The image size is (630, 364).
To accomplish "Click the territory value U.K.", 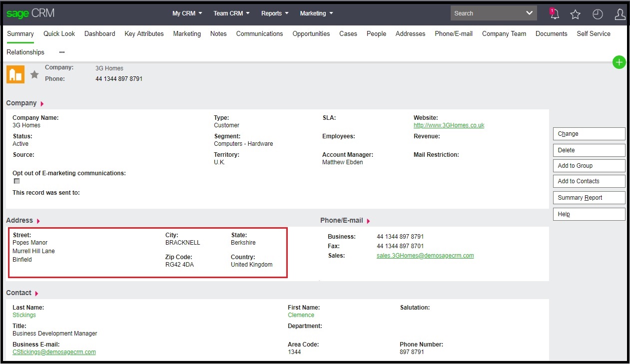I will (219, 162).
